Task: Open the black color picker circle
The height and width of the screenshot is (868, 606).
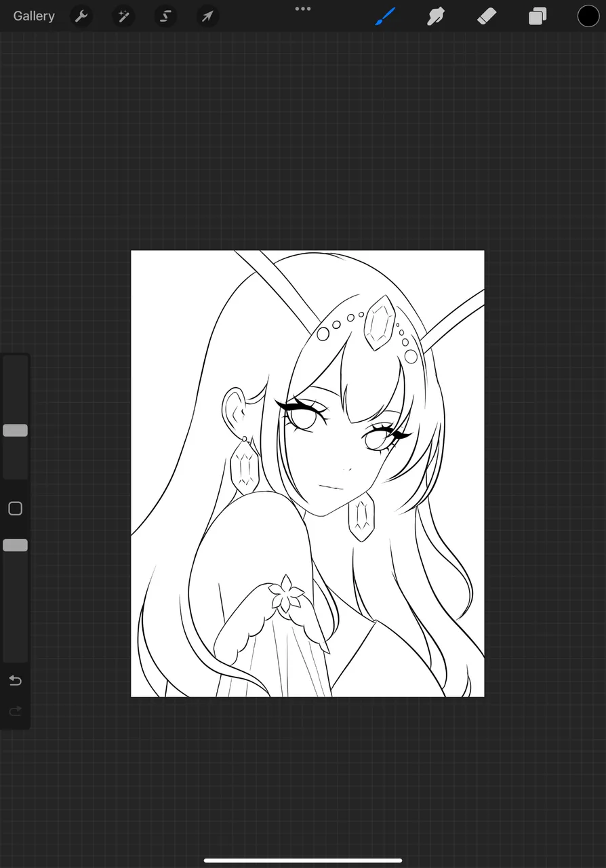Action: [588, 16]
